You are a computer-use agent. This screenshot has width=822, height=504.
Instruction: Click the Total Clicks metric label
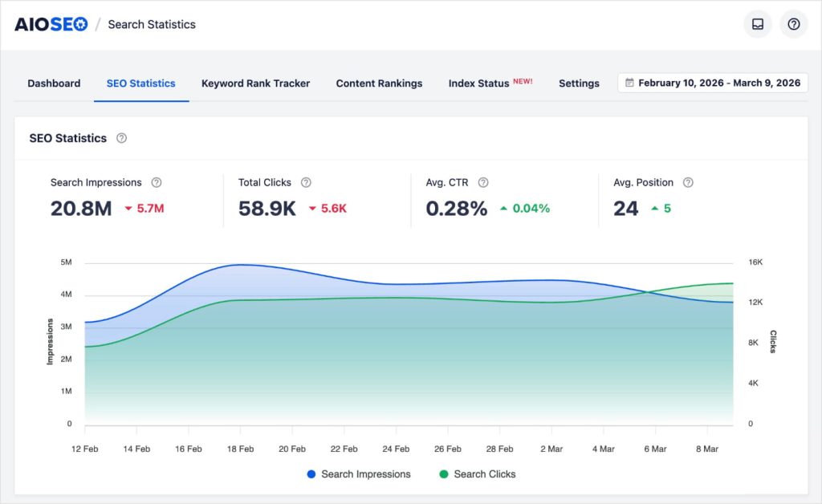pyautogui.click(x=265, y=182)
